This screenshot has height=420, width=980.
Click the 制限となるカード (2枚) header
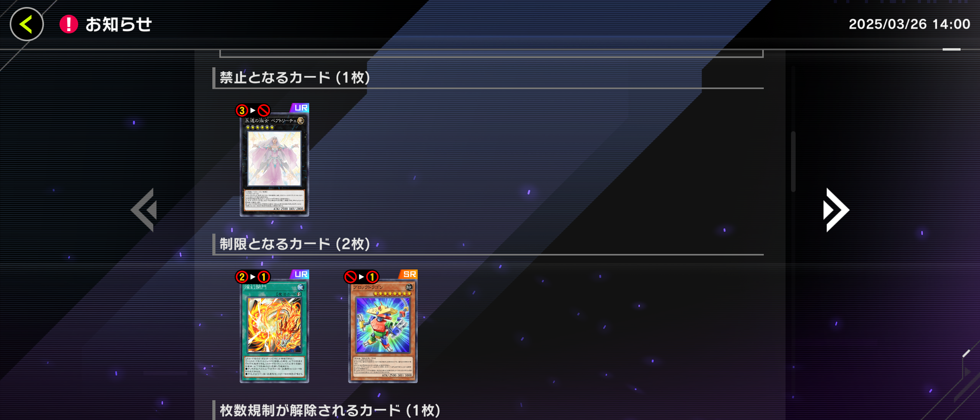(295, 244)
